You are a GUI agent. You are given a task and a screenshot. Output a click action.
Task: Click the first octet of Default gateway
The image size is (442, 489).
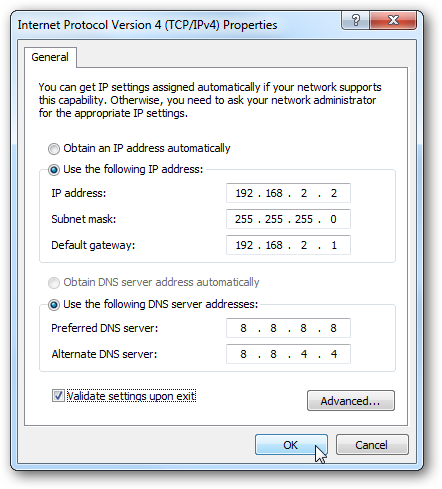244,245
